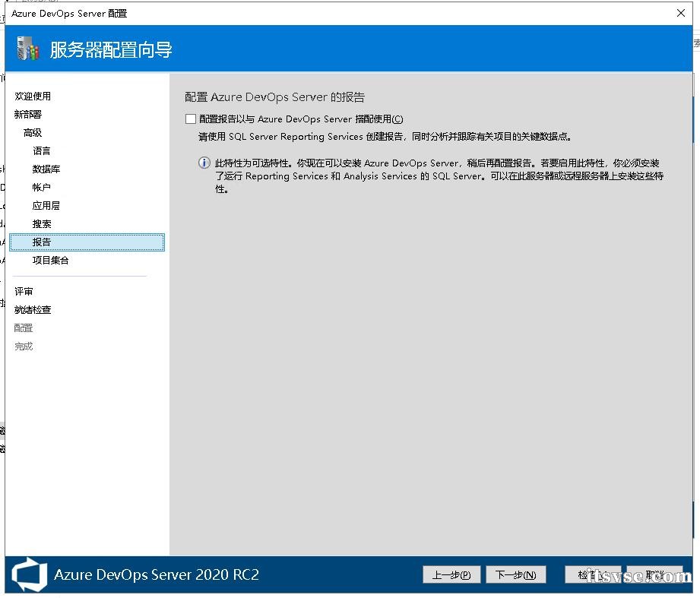This screenshot has width=700, height=598.
Task: Click the info icon beside the optional feature note
Action: 204,163
